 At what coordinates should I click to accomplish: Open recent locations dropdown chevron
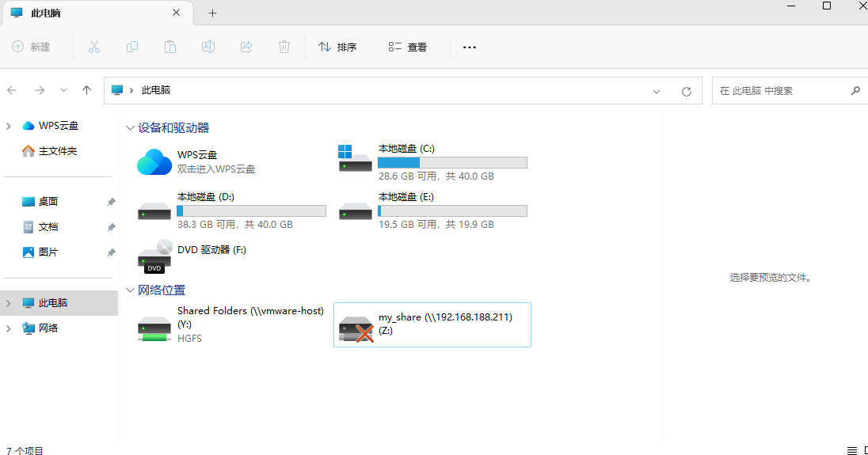tap(63, 90)
